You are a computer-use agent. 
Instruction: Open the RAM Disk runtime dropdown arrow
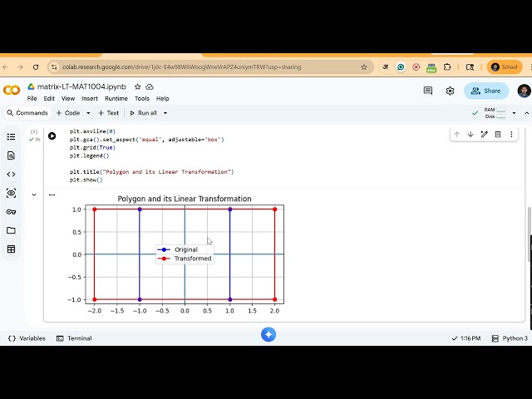point(514,113)
